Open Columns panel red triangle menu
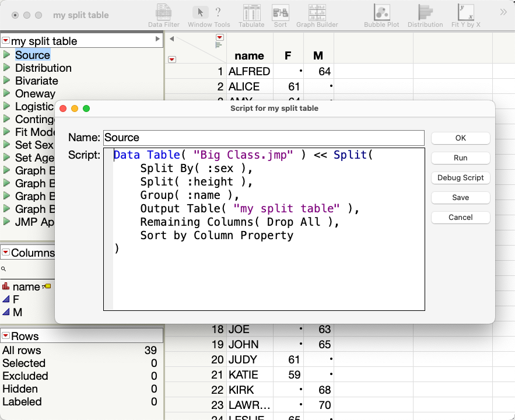 (6, 253)
